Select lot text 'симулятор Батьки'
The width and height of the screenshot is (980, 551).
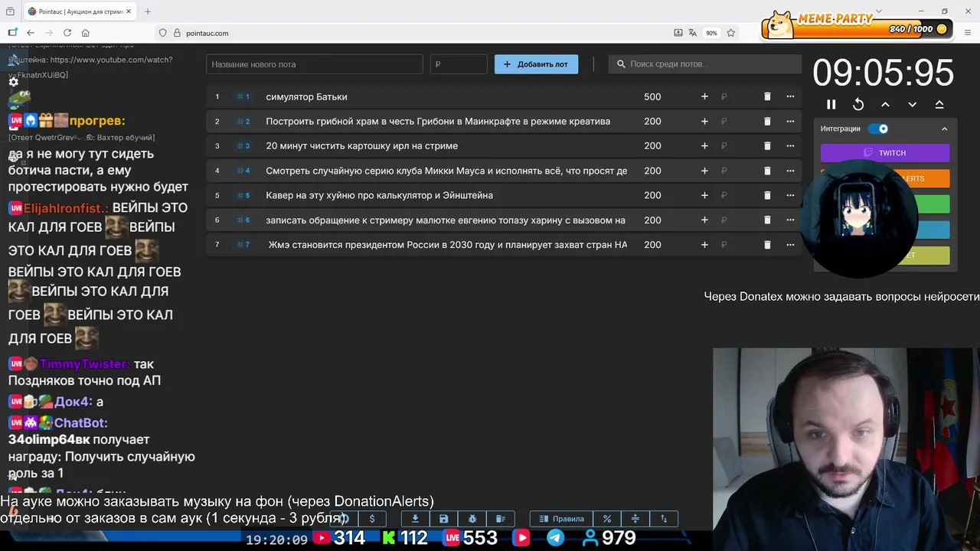306,96
